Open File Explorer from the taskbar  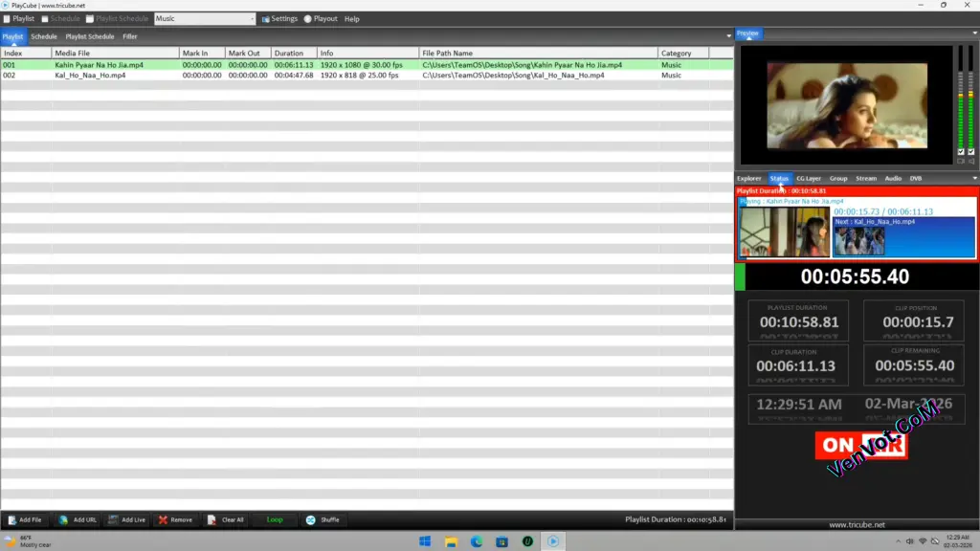click(x=451, y=541)
